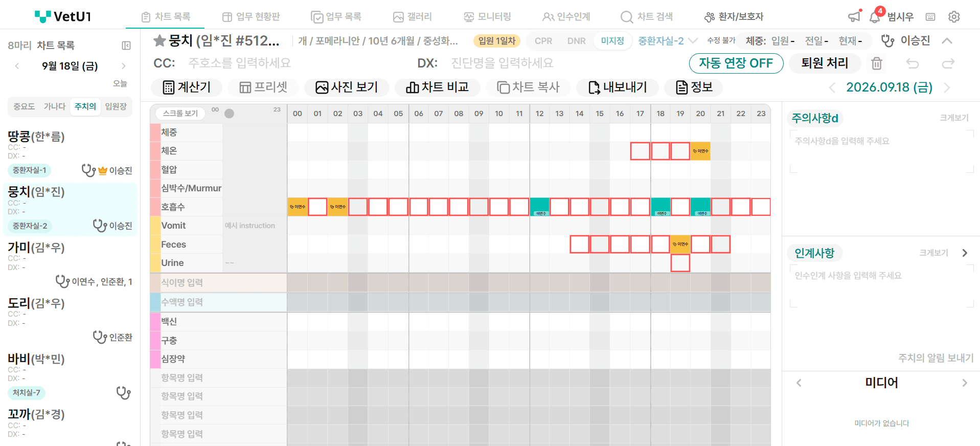
Task: Go to next day in sidebar date
Action: 123,66
